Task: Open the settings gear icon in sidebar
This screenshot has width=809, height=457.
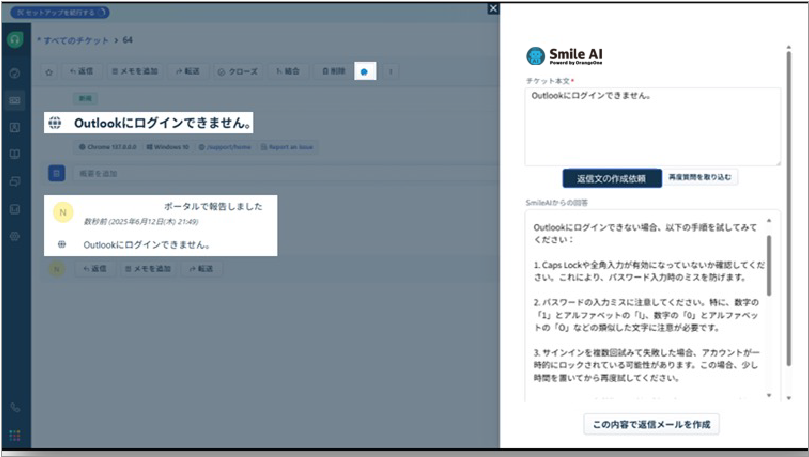Action: pos(15,236)
